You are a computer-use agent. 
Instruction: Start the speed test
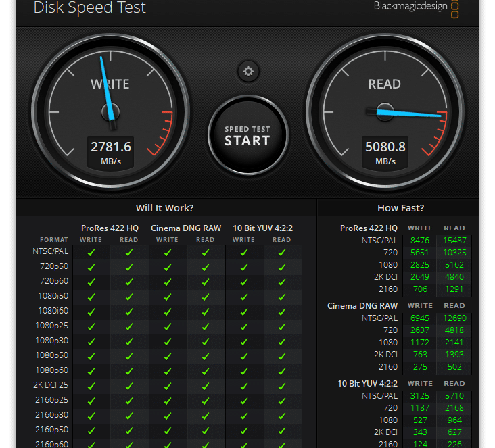coord(248,135)
